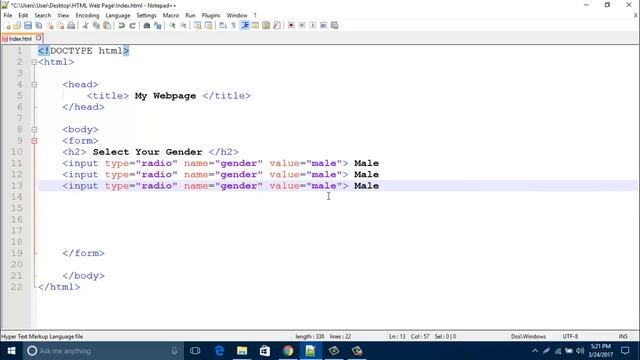Click the Cortana 'Ask me anything' search box
The height and width of the screenshot is (360, 640).
tap(102, 351)
